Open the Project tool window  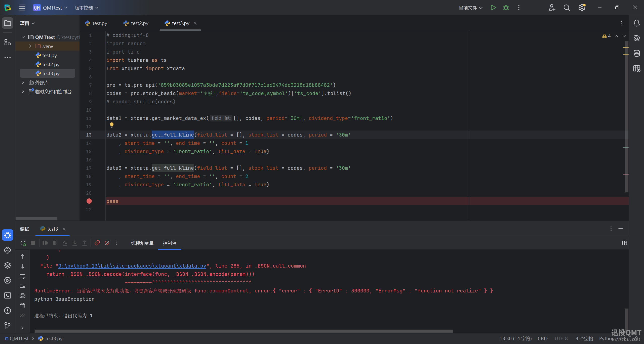pos(8,23)
